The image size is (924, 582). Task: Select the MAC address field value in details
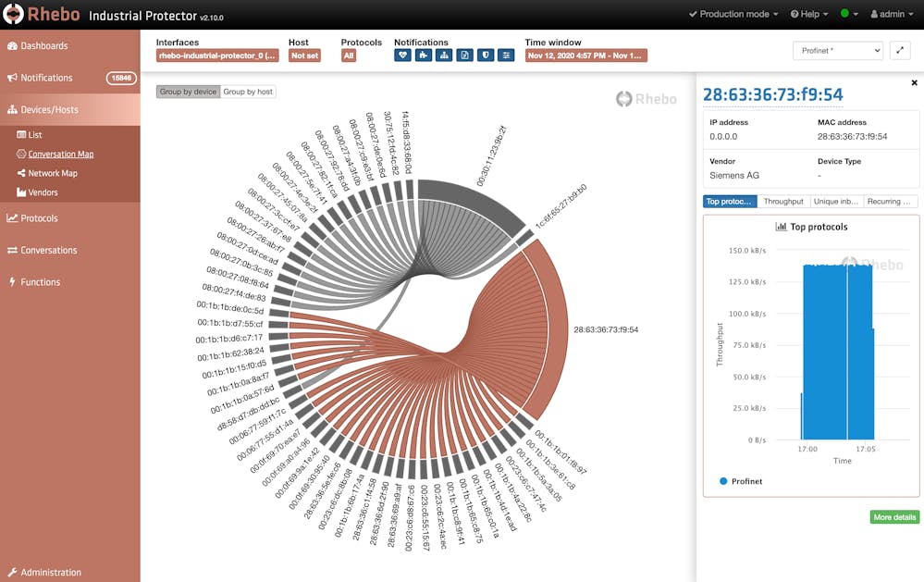point(852,137)
